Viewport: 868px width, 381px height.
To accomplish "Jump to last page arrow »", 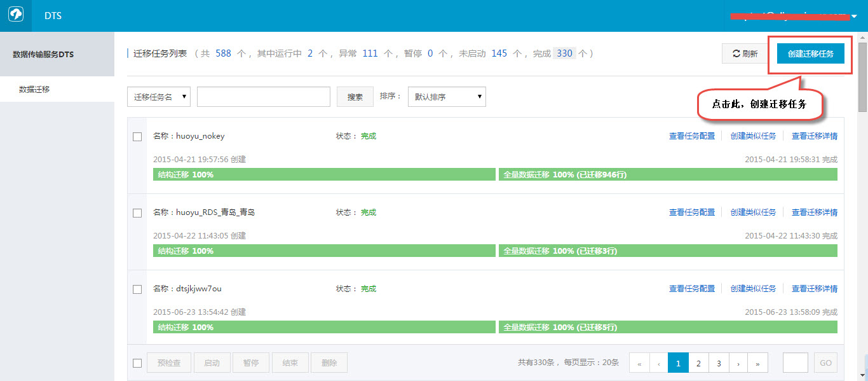I will [x=757, y=363].
